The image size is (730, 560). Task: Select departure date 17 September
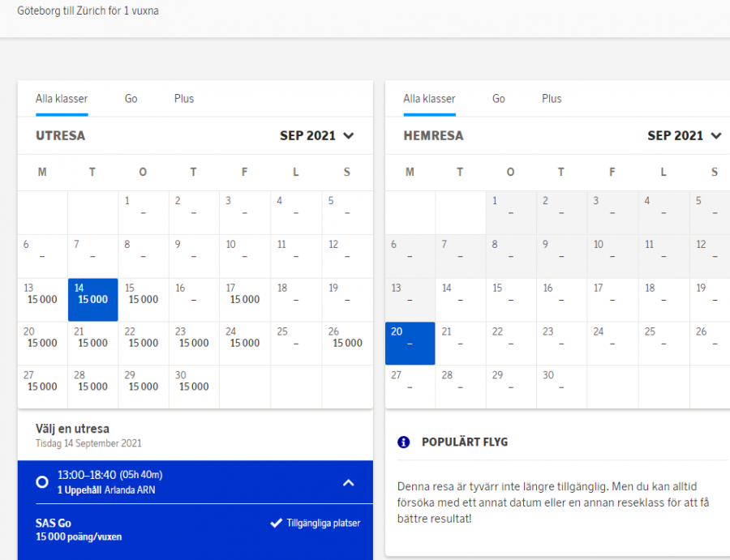(244, 300)
